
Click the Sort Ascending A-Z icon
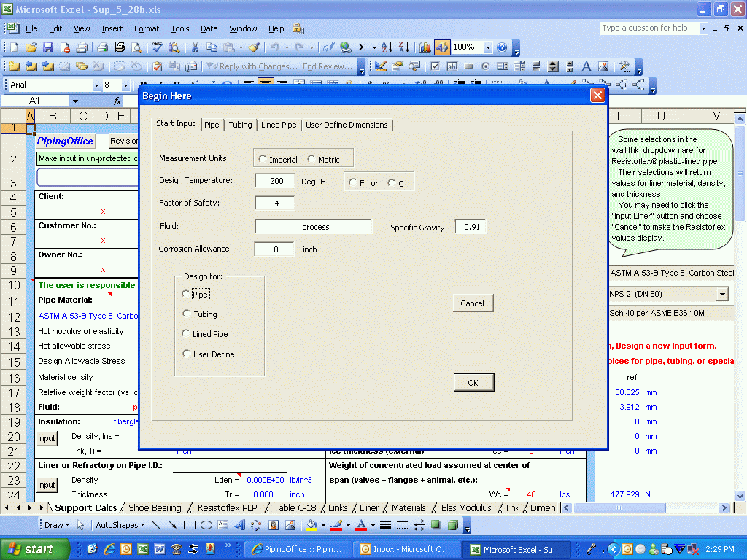tap(387, 47)
